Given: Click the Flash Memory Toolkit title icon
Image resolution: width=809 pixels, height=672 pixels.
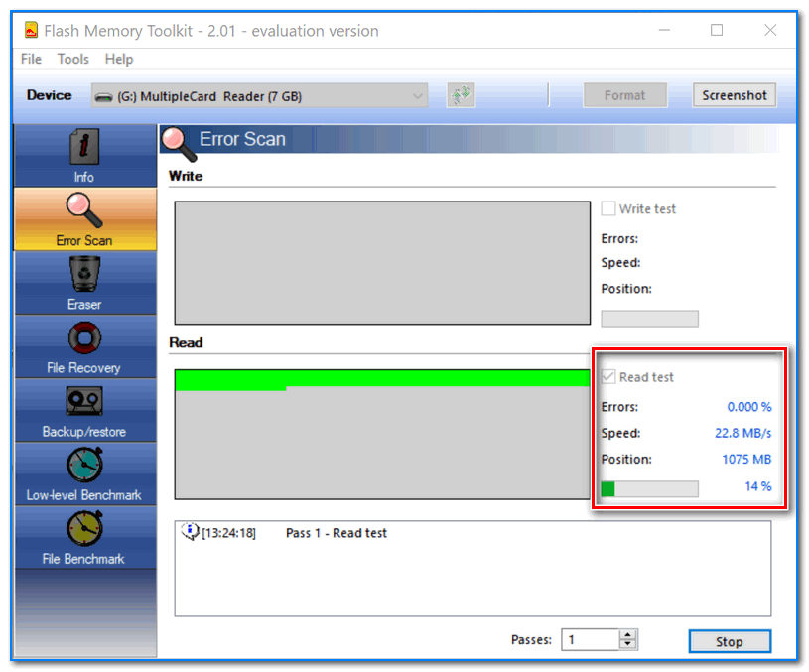Looking at the screenshot, I should 31,30.
